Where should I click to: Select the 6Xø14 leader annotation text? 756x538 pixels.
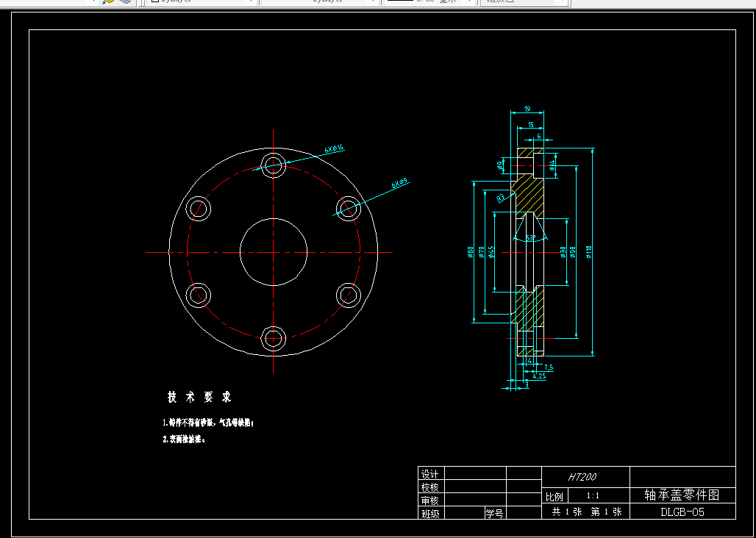click(334, 148)
